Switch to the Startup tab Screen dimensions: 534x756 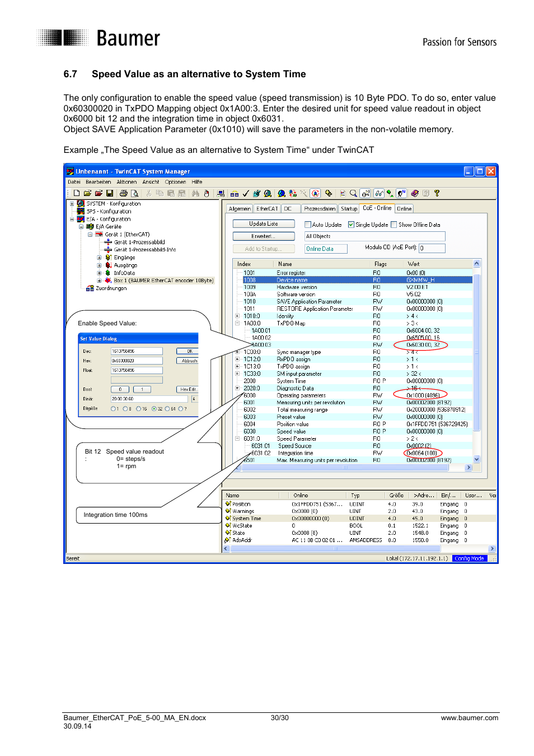(x=349, y=208)
